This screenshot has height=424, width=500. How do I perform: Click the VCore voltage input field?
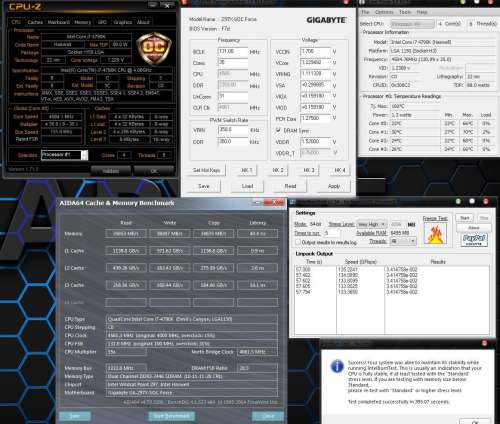tap(315, 63)
